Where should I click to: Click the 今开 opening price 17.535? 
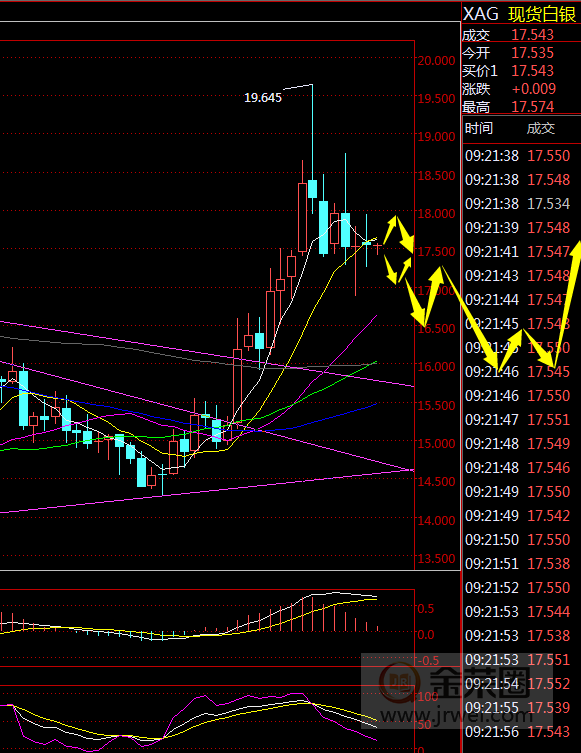tap(532, 53)
